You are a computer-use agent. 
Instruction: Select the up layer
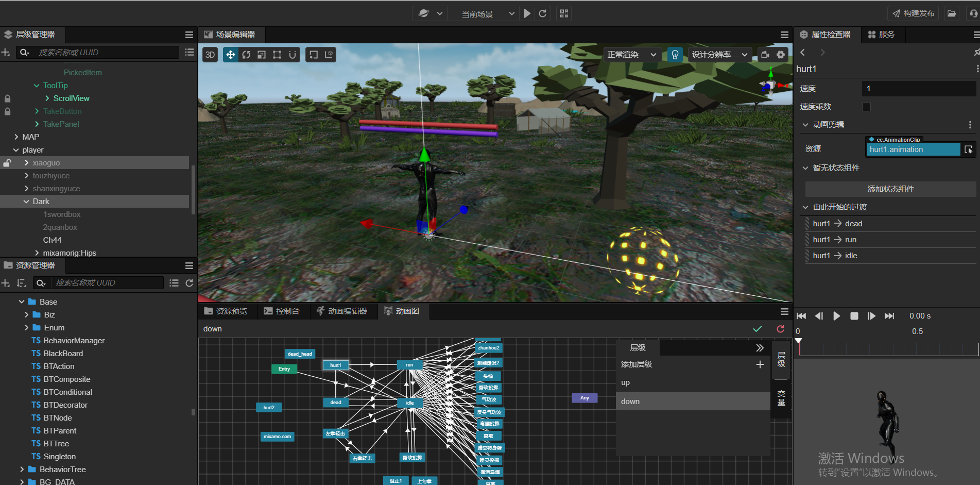[693, 382]
